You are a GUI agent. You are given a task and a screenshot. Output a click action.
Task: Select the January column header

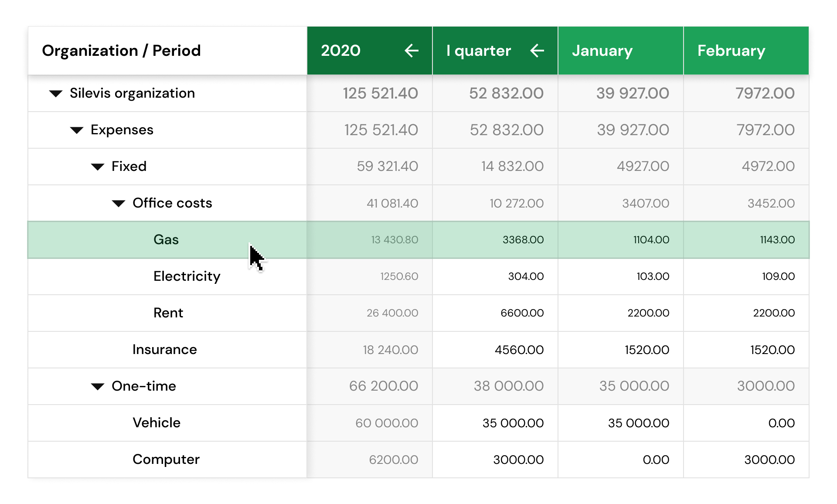[x=602, y=51]
